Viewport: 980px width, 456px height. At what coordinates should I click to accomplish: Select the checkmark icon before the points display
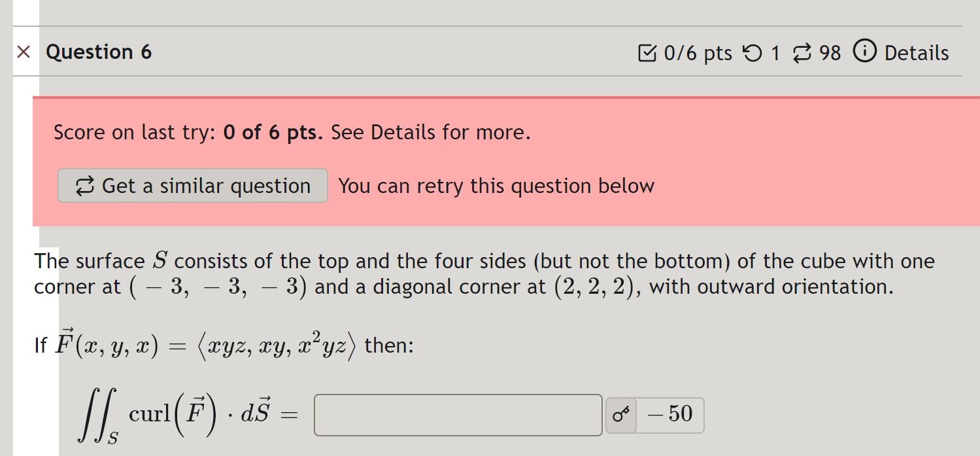[647, 53]
